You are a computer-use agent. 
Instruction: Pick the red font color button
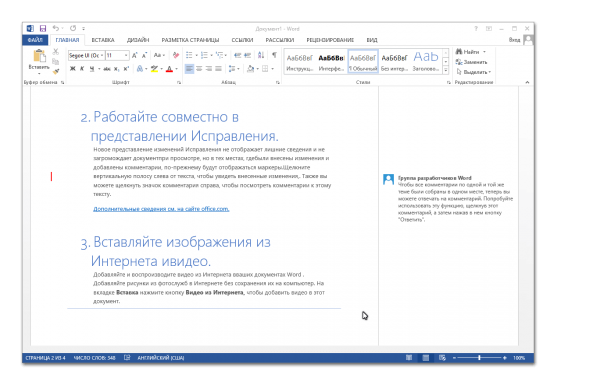click(x=170, y=69)
